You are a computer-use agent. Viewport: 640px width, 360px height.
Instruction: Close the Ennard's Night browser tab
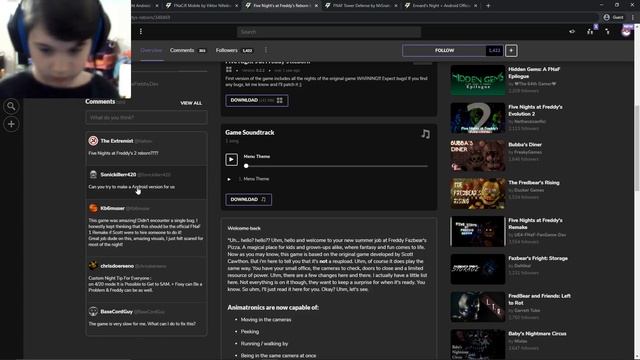pos(476,6)
